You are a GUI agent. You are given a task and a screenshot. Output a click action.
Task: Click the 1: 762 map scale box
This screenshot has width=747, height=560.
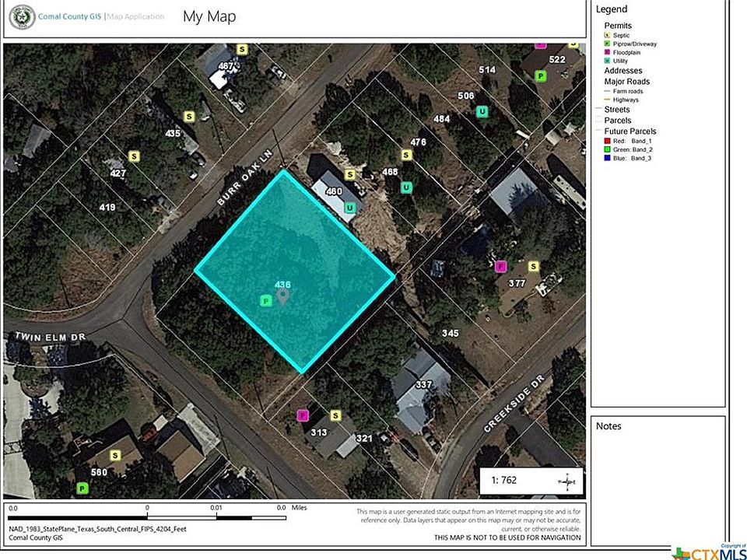[531, 481]
